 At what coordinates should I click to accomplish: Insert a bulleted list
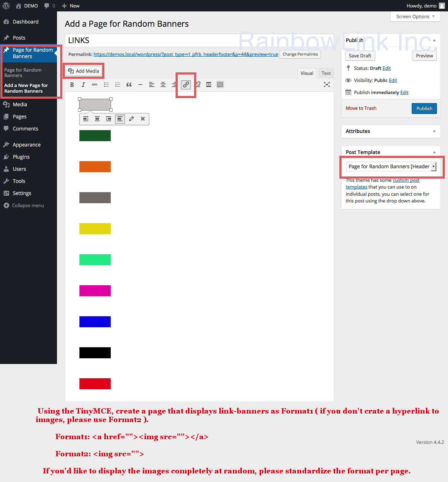[106, 84]
